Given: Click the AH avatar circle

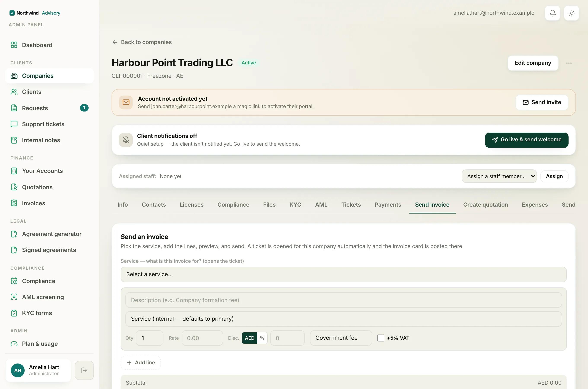Looking at the screenshot, I should pyautogui.click(x=18, y=370).
